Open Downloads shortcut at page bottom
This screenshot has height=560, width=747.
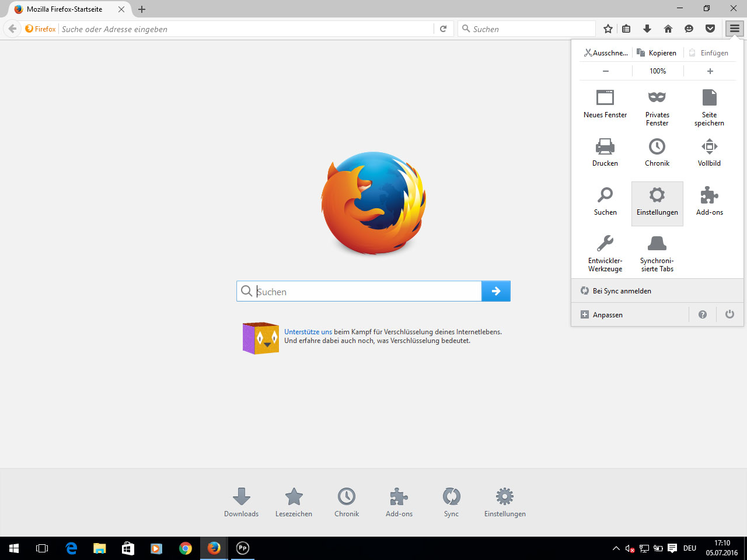click(242, 502)
